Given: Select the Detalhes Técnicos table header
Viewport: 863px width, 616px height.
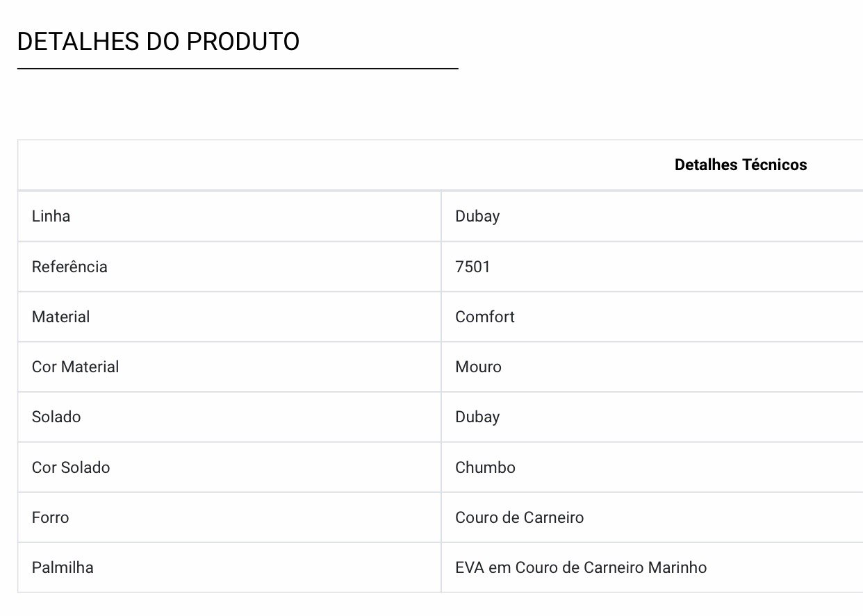Looking at the screenshot, I should (741, 165).
